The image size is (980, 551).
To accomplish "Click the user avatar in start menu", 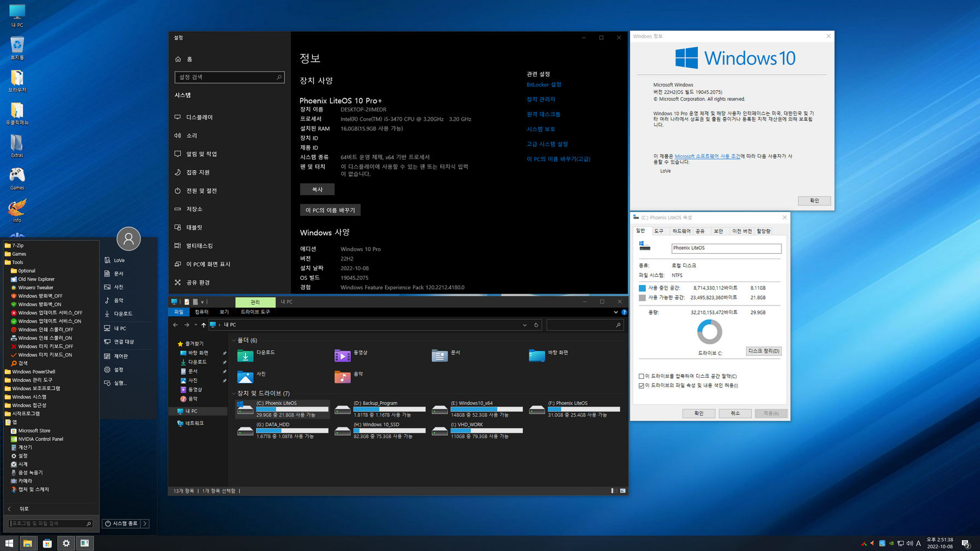I will tap(129, 239).
